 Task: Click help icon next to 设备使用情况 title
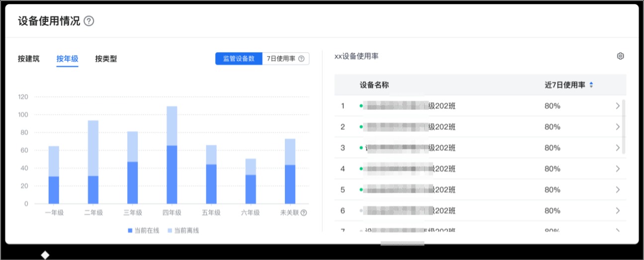pyautogui.click(x=89, y=21)
